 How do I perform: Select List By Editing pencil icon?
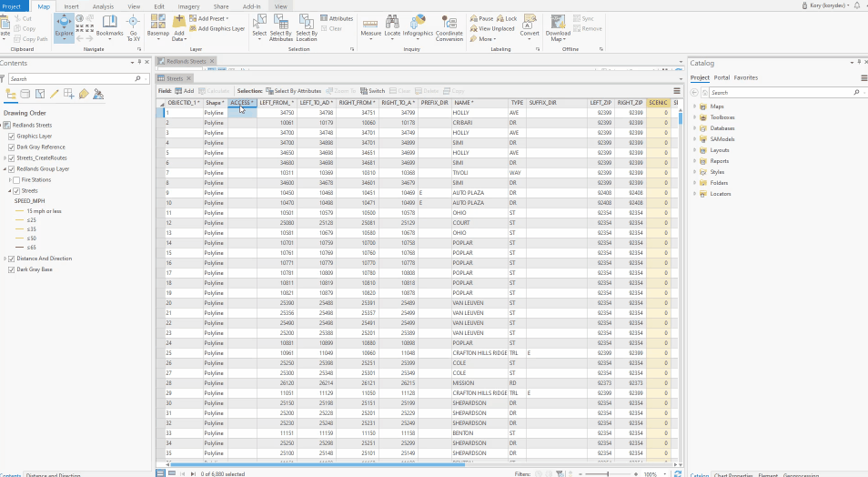[55, 94]
